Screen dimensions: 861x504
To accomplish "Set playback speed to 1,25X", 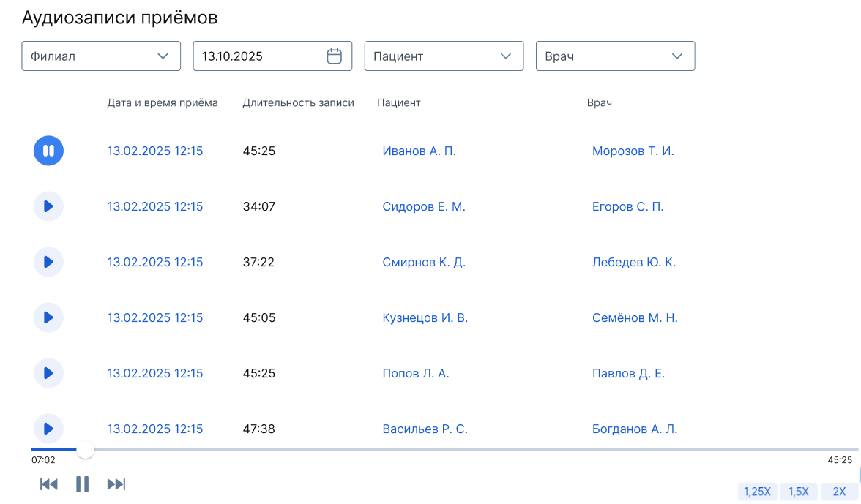I will 757,492.
